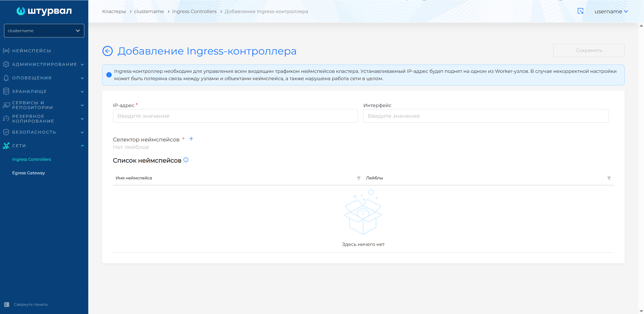Add a namespace selector label with plus icon
The image size is (644, 314).
coord(191,139)
